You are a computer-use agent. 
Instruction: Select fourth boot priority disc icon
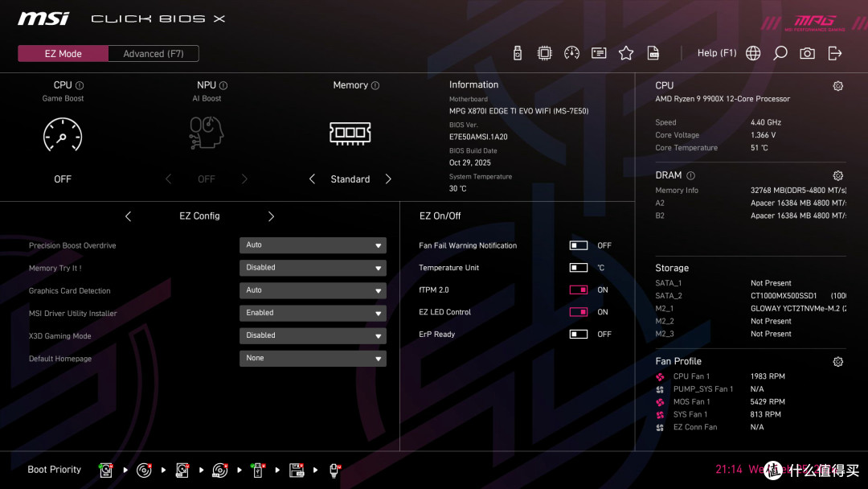[219, 471]
